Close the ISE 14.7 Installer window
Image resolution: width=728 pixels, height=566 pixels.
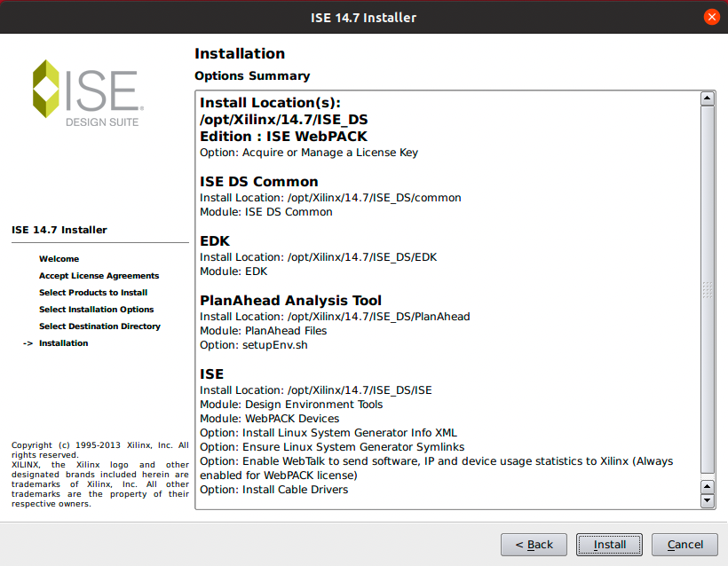coord(711,17)
